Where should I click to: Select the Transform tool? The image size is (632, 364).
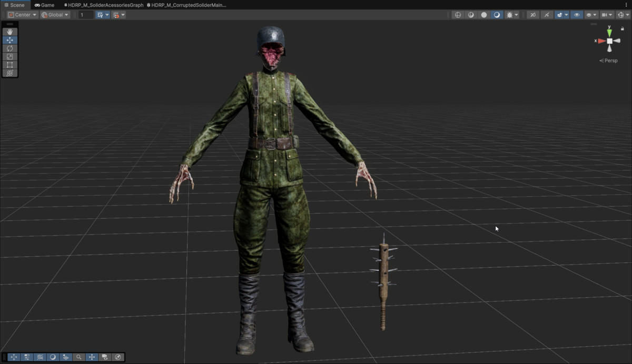point(10,73)
